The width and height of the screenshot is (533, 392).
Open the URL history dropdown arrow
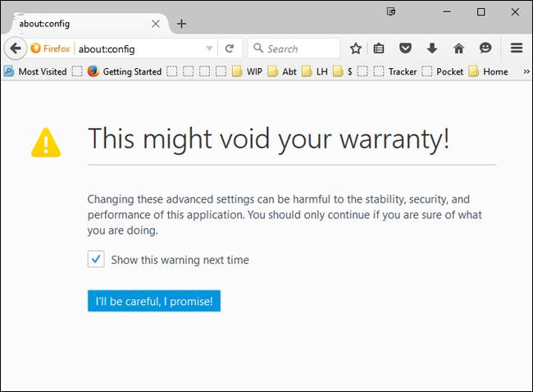tap(209, 48)
